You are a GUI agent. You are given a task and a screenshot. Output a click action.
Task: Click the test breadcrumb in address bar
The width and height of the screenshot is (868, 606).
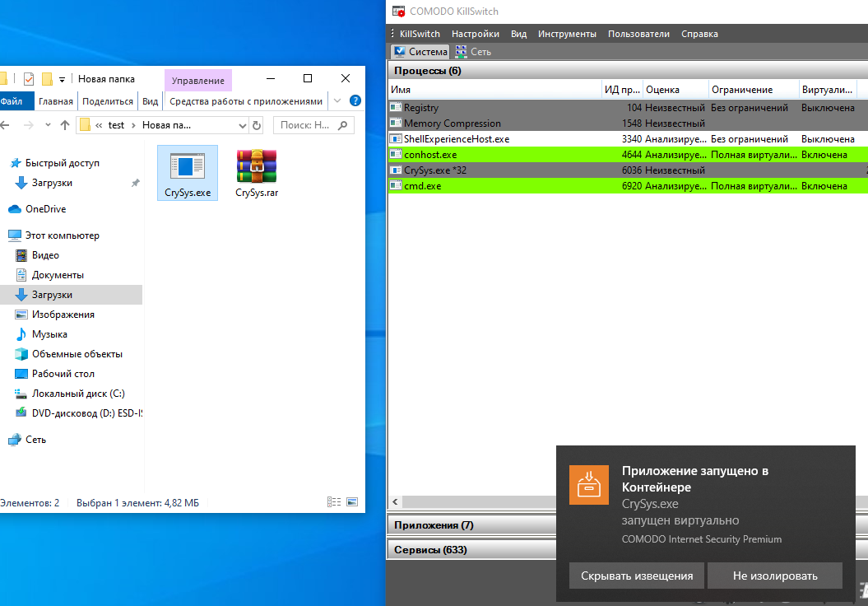(116, 125)
